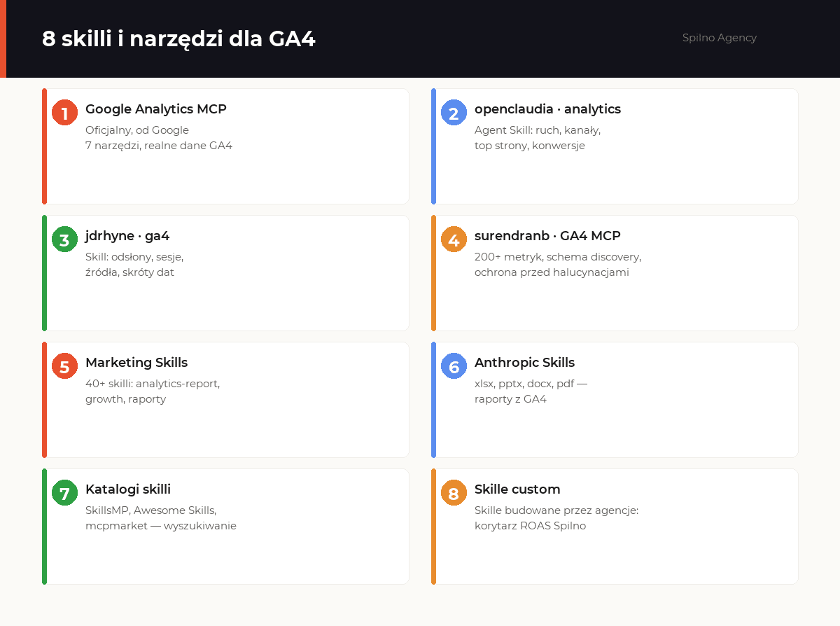Select the 'Google Analytics MCP' card heading
This screenshot has width=840, height=626.
[x=156, y=109]
